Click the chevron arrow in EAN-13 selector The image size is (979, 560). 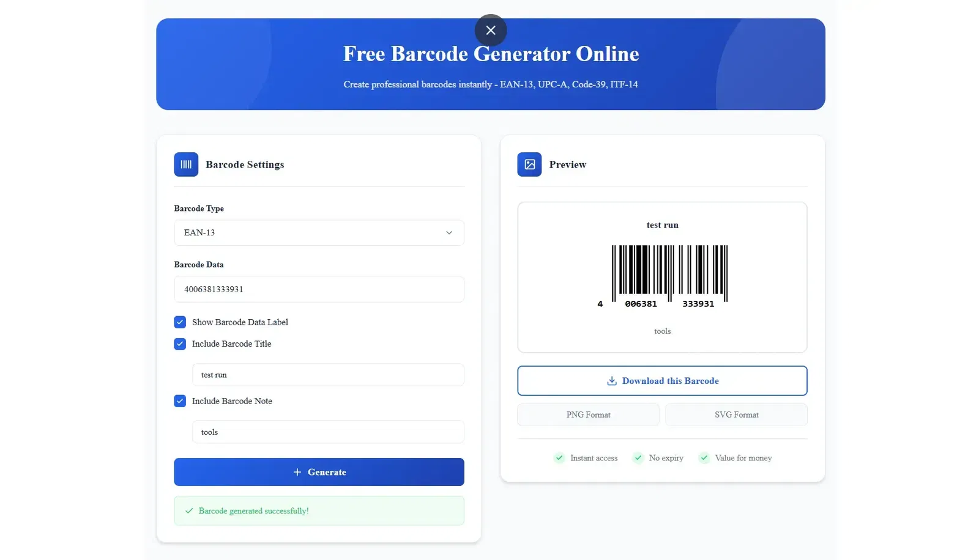449,233
